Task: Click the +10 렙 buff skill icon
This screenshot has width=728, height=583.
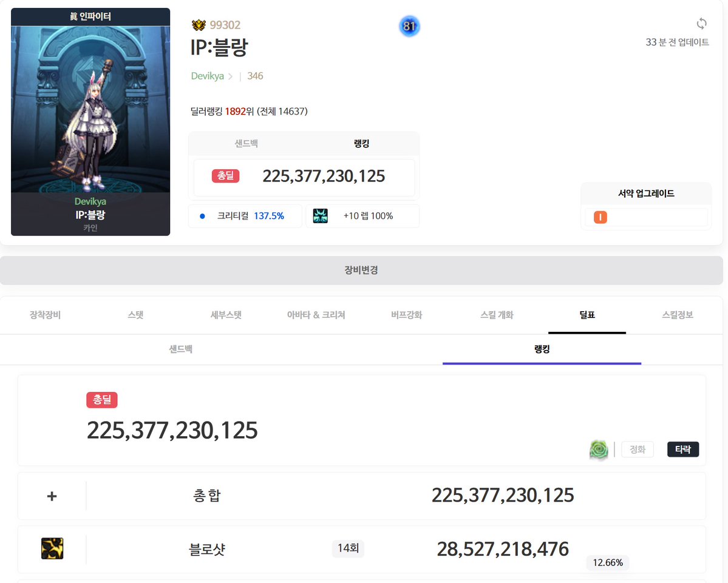Action: pyautogui.click(x=321, y=216)
